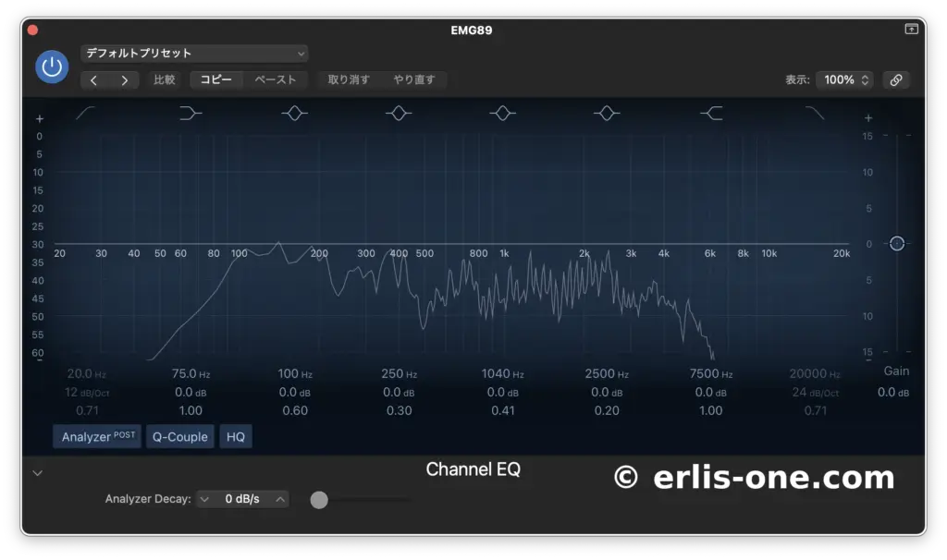Select the 1040 Hz parametric band icon
Viewport: 947px width, 560px height.
pyautogui.click(x=502, y=113)
